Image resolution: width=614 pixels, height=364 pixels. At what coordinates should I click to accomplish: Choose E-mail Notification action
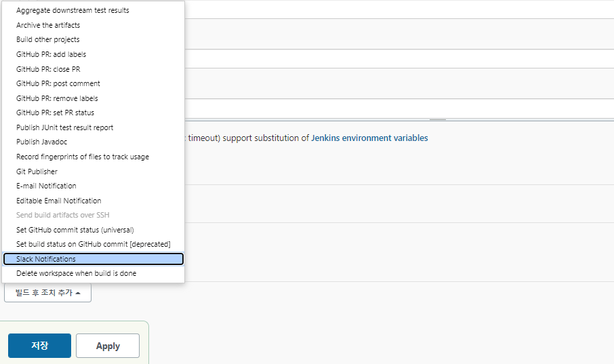click(94, 186)
